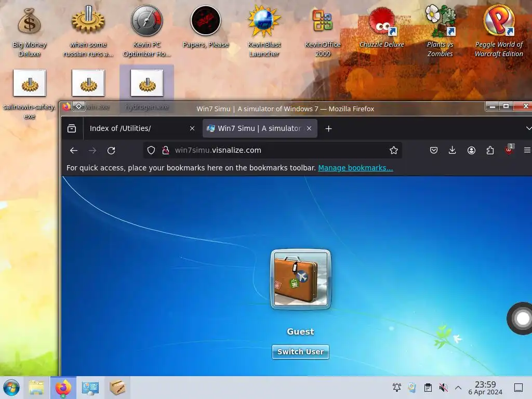This screenshot has width=532, height=399.
Task: Launch Plants vs Zombies shortcut
Action: (x=440, y=32)
